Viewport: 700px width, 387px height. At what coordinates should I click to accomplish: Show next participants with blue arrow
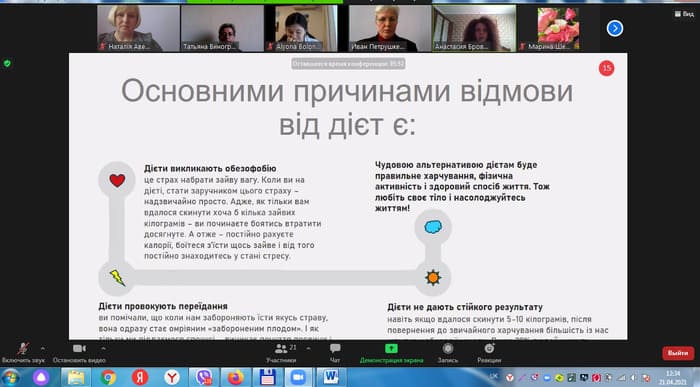pos(615,29)
